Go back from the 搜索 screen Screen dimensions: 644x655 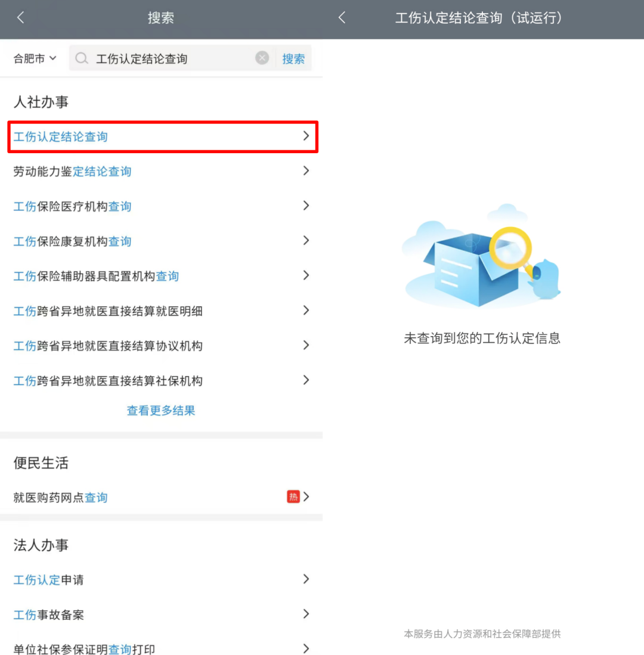click(x=20, y=17)
